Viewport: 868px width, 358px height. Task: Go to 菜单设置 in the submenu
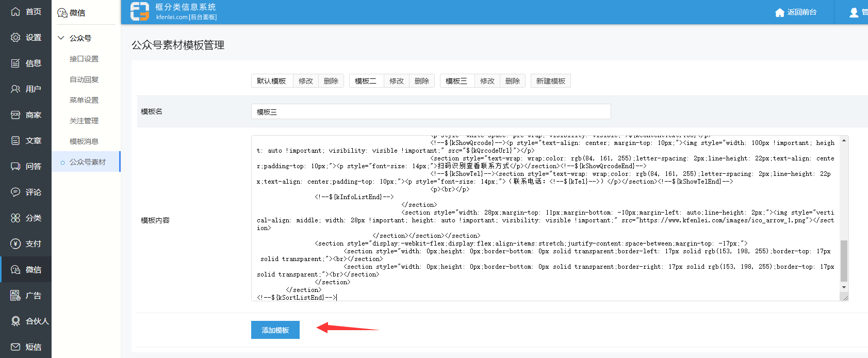(84, 100)
